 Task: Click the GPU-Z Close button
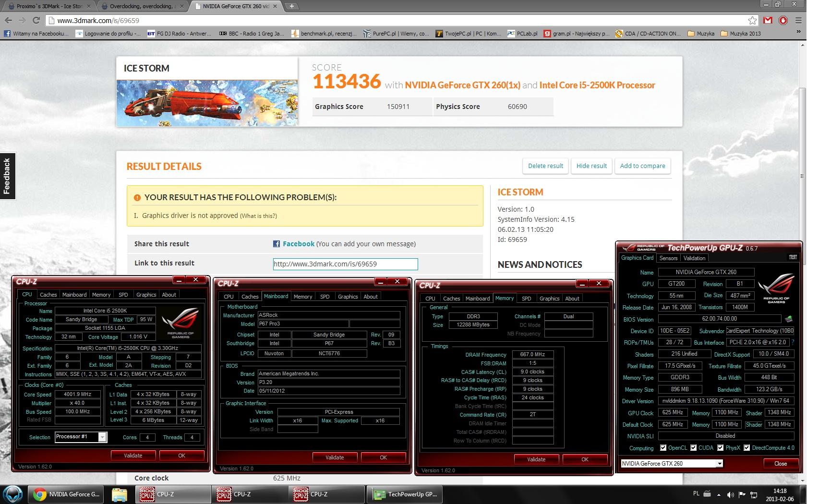pos(781,463)
